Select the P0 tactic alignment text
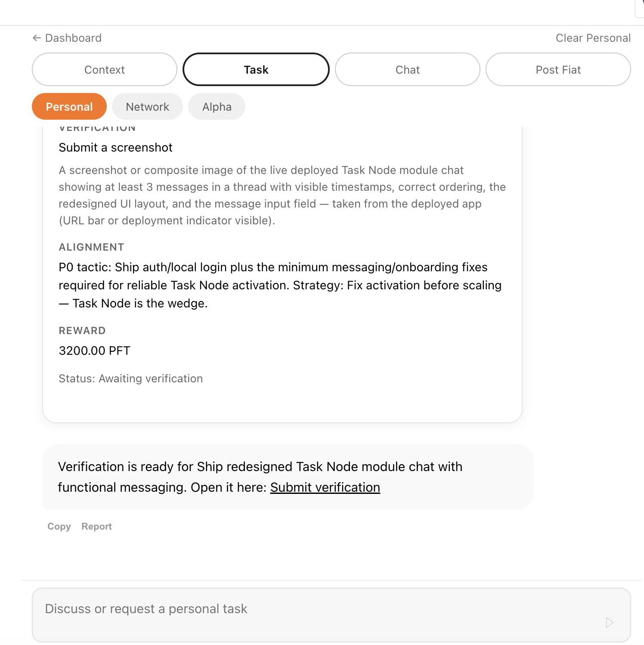The height and width of the screenshot is (645, 644). (x=280, y=285)
